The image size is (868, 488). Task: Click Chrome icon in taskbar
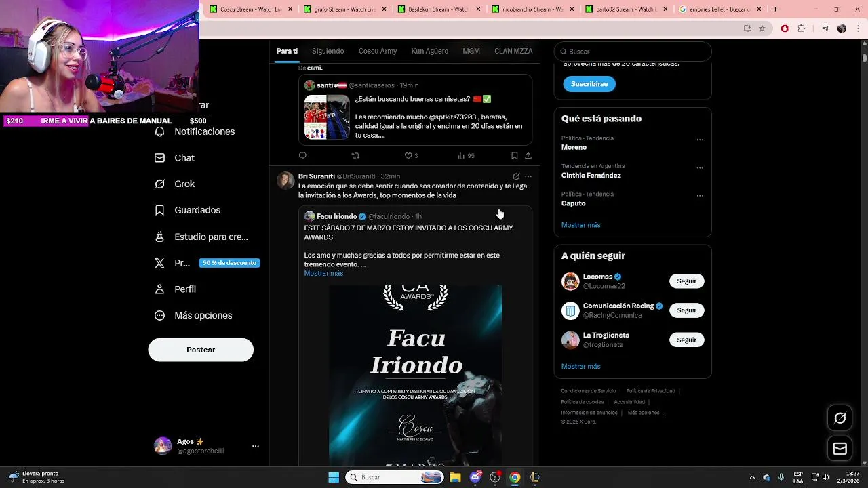click(x=515, y=477)
